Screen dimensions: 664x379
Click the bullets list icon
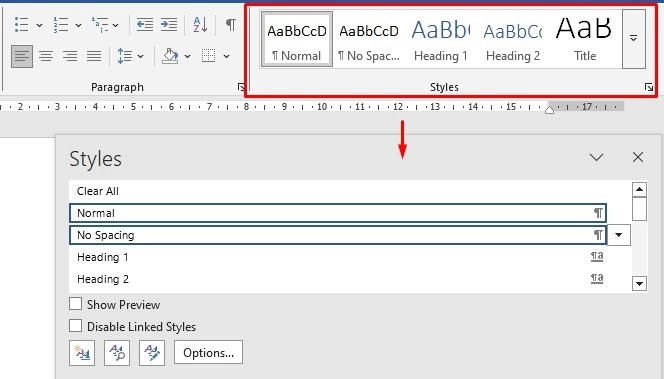click(x=22, y=25)
